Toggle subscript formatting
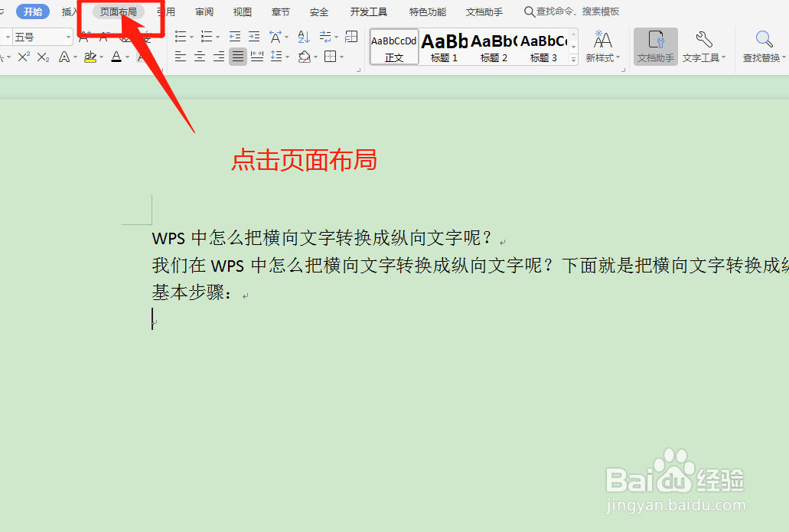Screen dimensions: 789x532 click(x=44, y=57)
